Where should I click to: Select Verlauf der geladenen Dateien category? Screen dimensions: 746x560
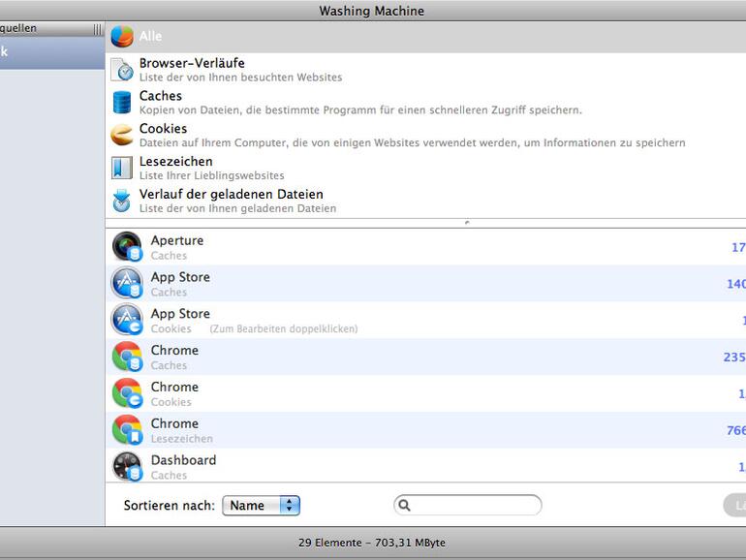click(x=426, y=201)
